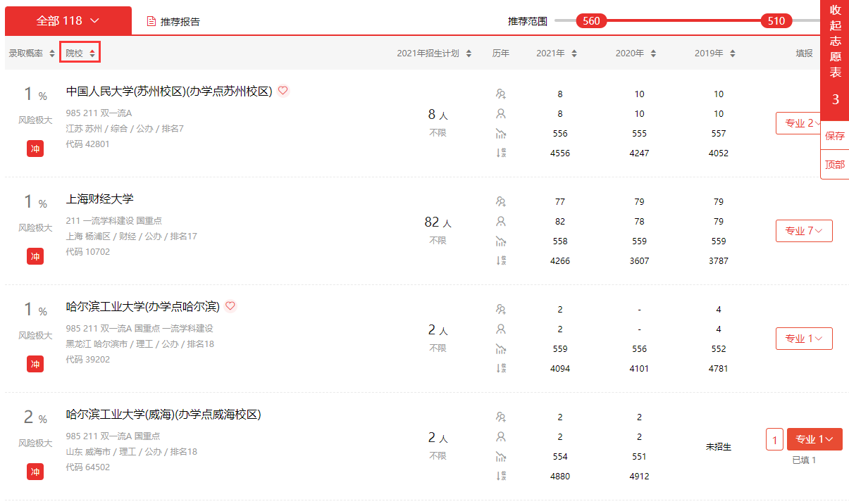Click 2019 rank 4781 for 哈尔滨工业大学
This screenshot has width=849, height=504.
718,368
